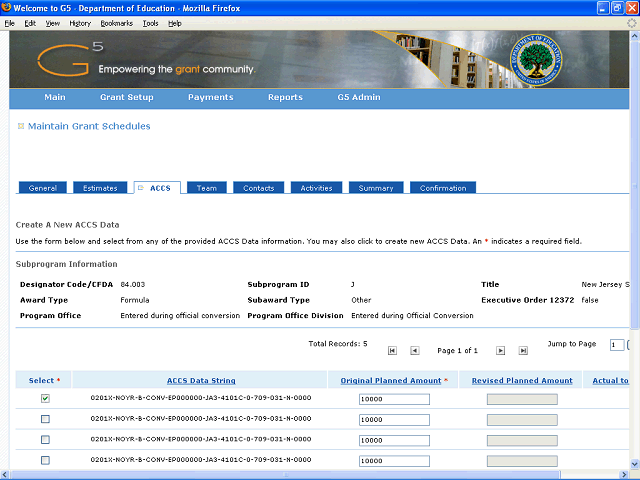Switch to the Estimates tab
The width and height of the screenshot is (640, 480).
(100, 188)
